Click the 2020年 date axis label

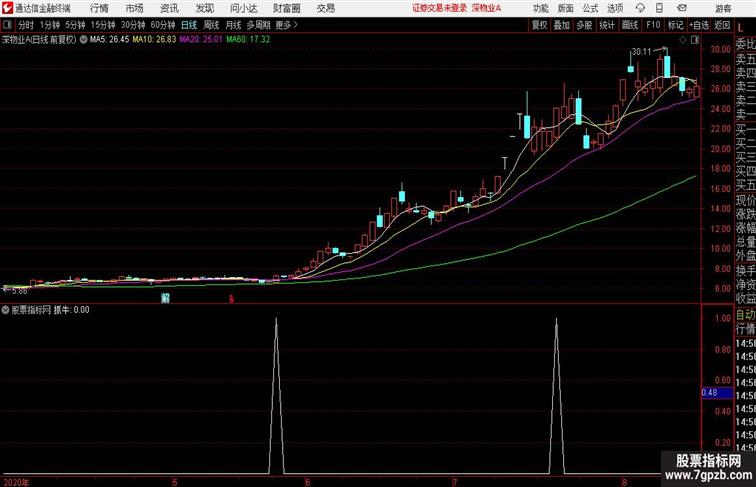[x=16, y=482]
